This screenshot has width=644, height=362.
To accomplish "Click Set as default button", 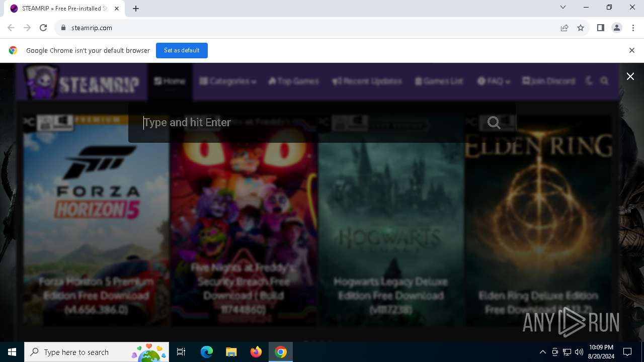I will [182, 50].
